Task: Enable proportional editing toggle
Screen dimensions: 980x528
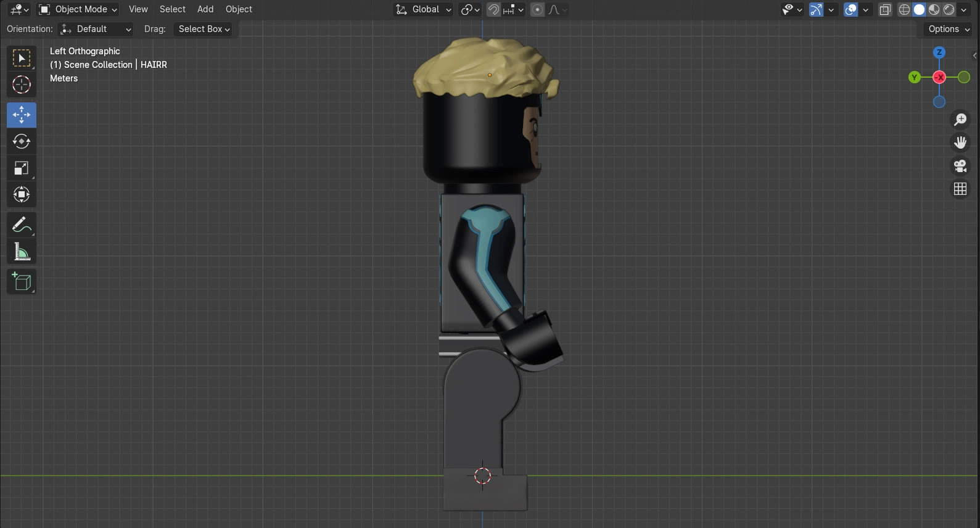Action: tap(538, 9)
